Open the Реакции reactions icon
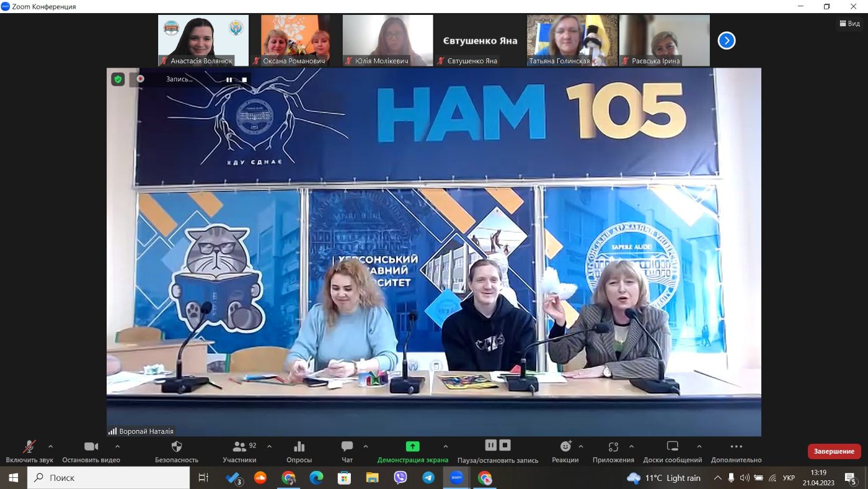 click(565, 447)
